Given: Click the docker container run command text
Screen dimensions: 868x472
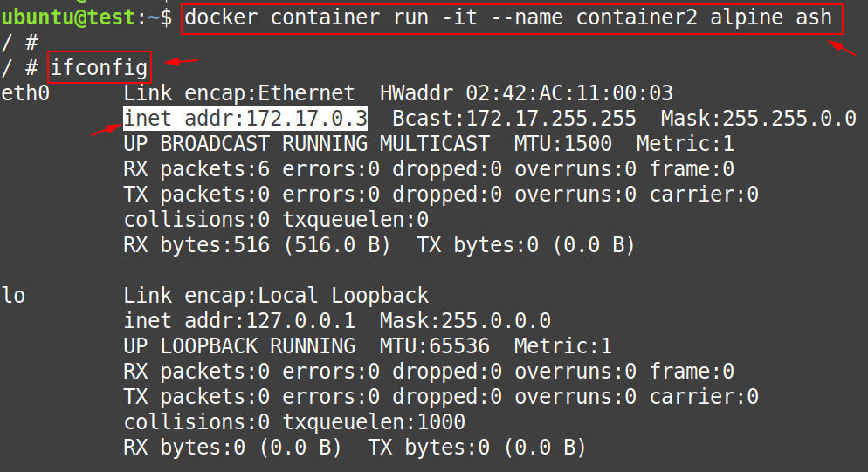Looking at the screenshot, I should [508, 17].
